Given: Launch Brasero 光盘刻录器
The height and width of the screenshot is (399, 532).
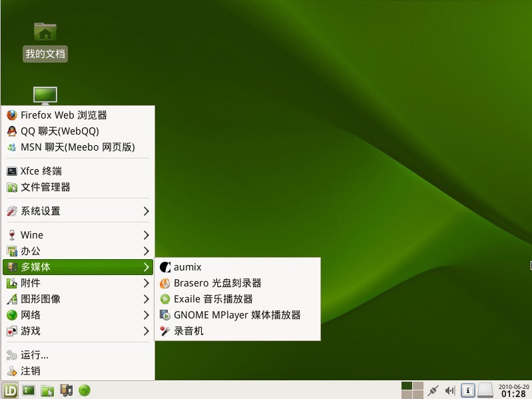Looking at the screenshot, I should pos(238,283).
